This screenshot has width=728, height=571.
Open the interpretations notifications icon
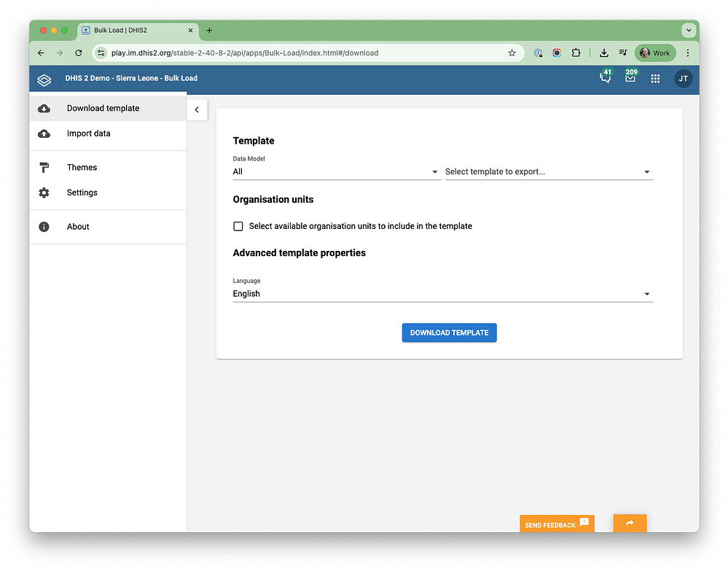(605, 79)
